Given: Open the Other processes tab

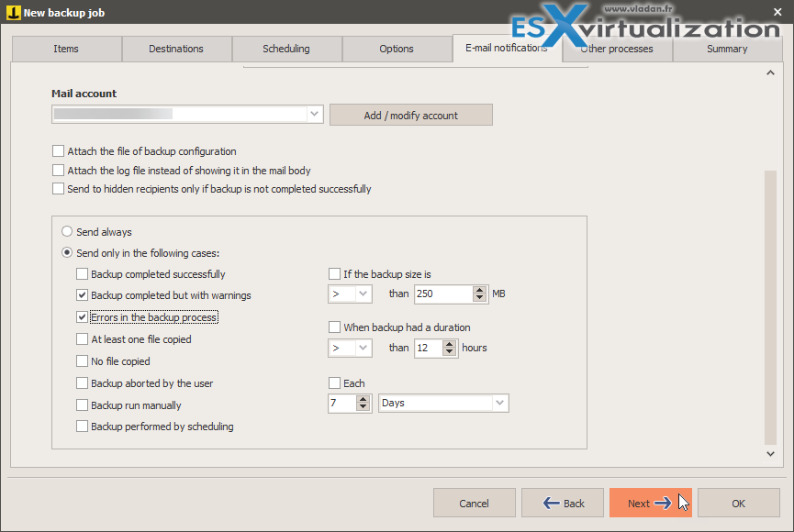Looking at the screenshot, I should coord(618,49).
